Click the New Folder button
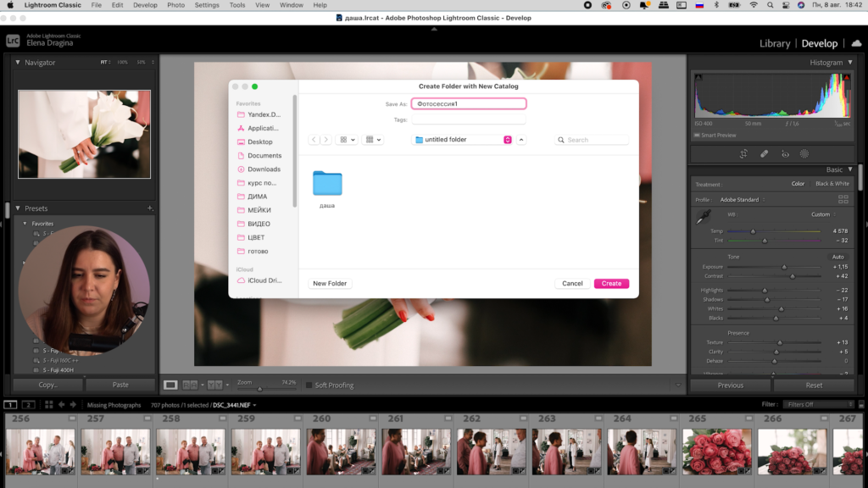Screen dimensions: 868x488 click(x=330, y=283)
